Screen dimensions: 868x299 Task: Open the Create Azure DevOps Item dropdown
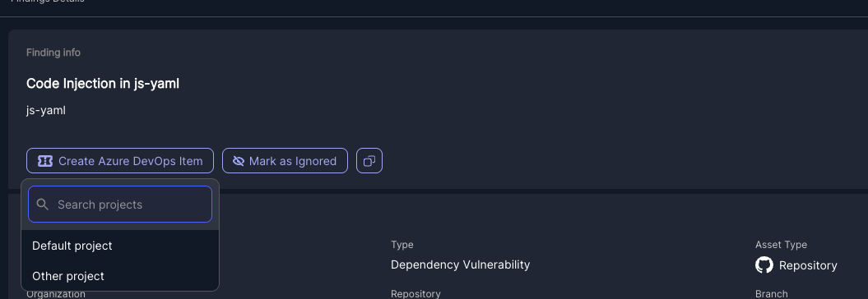click(120, 161)
